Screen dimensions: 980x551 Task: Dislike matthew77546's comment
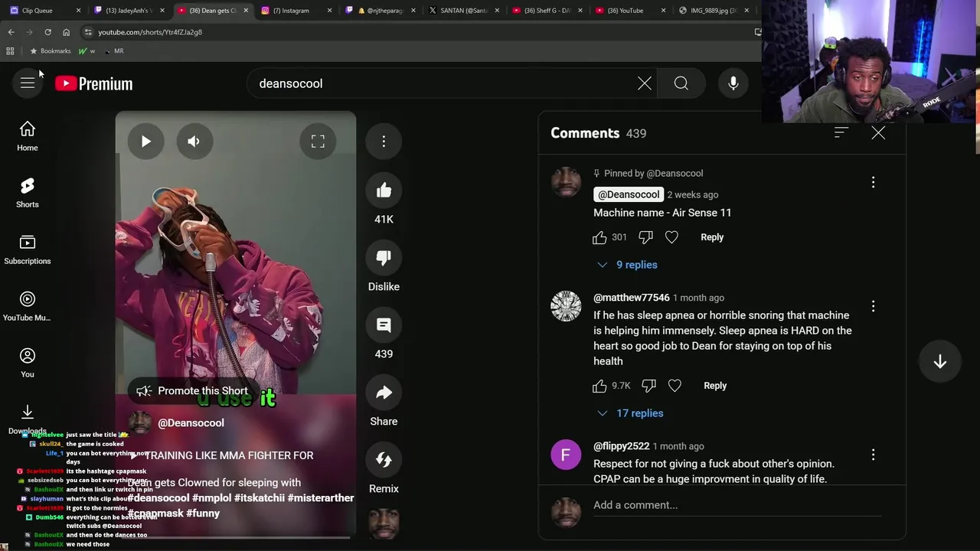coord(648,386)
